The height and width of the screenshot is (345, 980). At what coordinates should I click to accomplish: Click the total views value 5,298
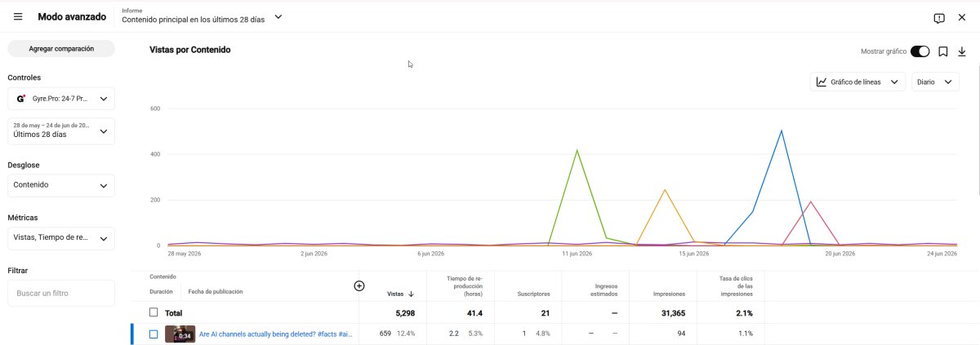(403, 313)
